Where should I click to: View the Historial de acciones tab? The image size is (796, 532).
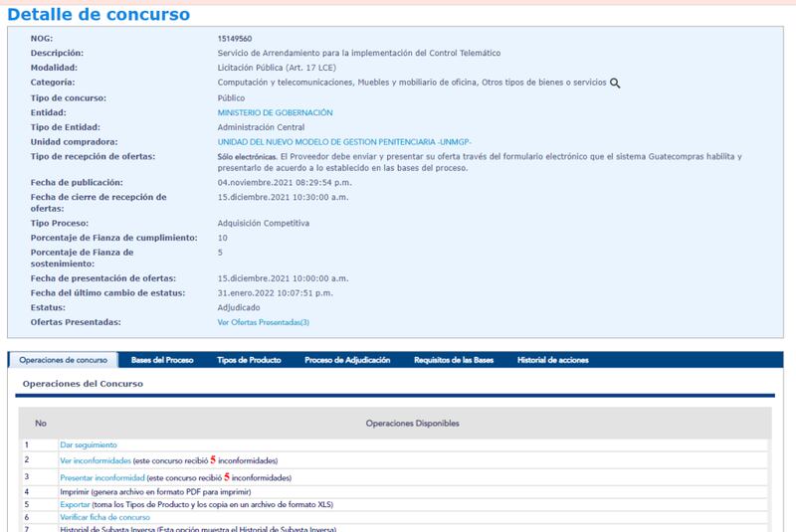pos(553,360)
